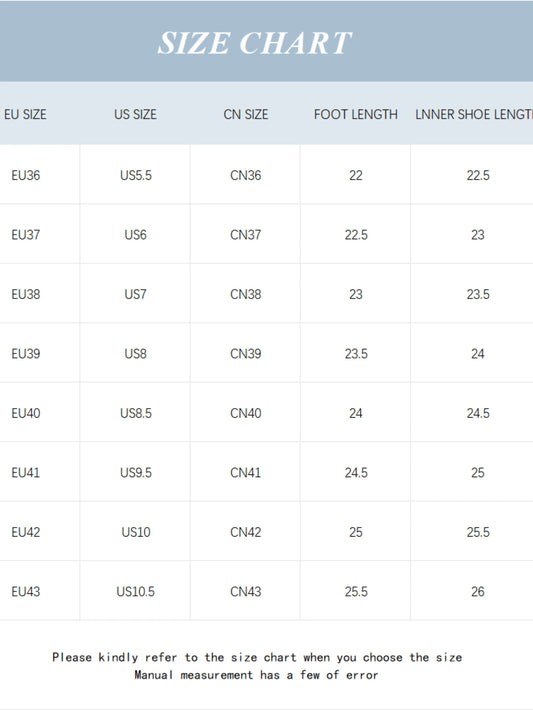Viewport: 533px width, 710px height.
Task: Select foot length 24.5 in EU41 row
Action: [x=356, y=473]
